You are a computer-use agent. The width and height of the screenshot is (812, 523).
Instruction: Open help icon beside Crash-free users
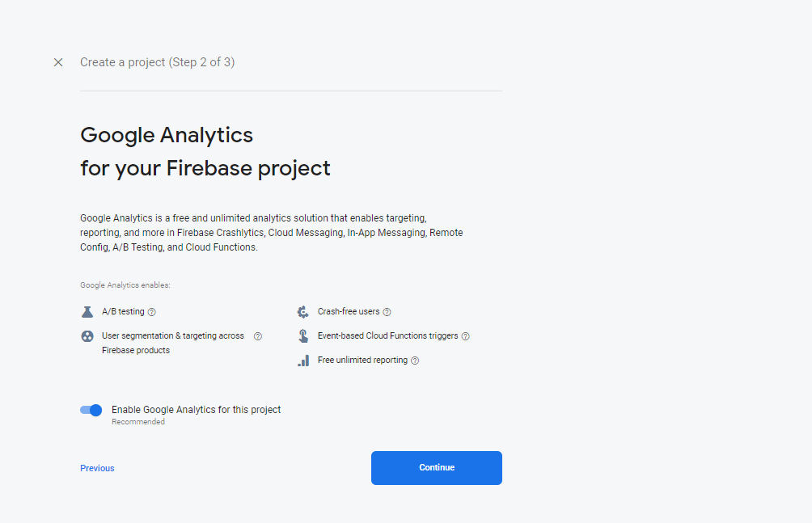(387, 312)
